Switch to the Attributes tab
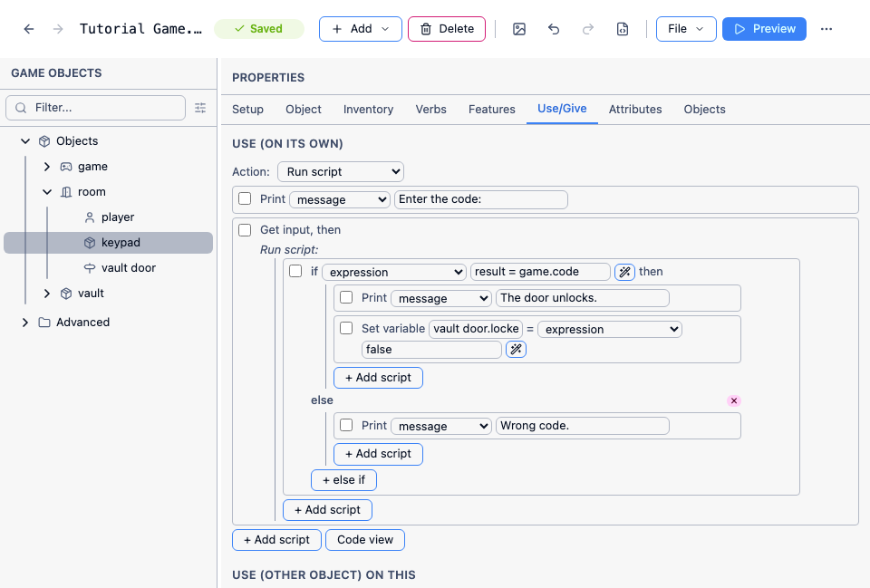The height and width of the screenshot is (588, 870). 634,110
